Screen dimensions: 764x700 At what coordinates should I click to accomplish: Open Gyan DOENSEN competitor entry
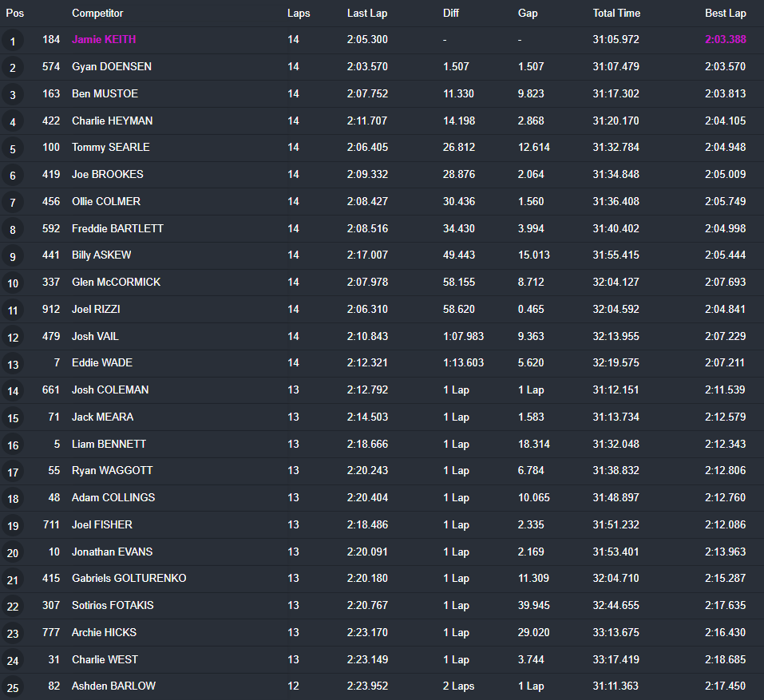click(112, 67)
